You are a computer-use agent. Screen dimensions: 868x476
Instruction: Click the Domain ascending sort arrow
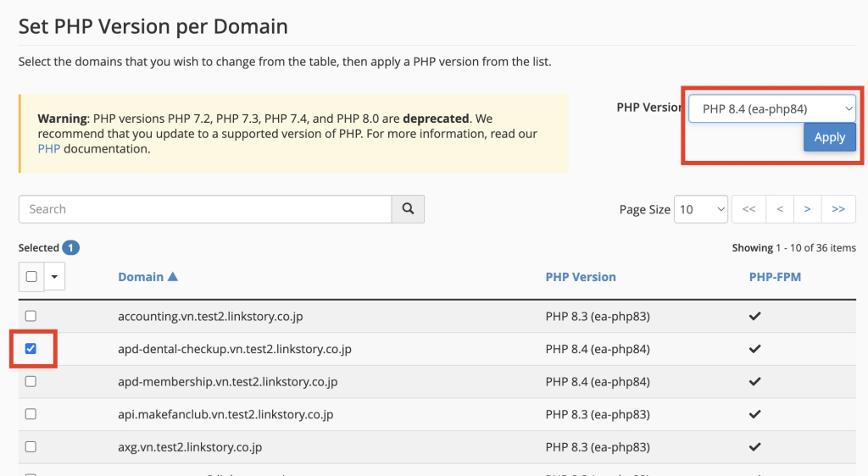pyautogui.click(x=173, y=277)
